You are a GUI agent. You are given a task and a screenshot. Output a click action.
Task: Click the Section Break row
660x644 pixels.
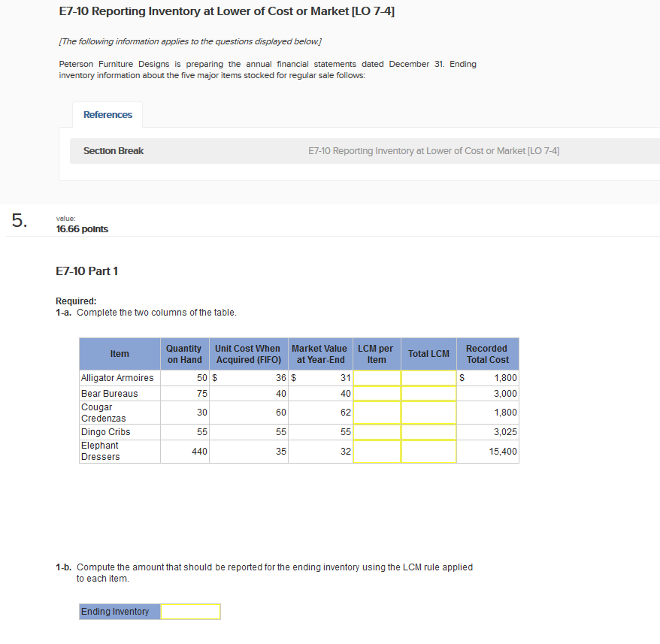(x=113, y=151)
